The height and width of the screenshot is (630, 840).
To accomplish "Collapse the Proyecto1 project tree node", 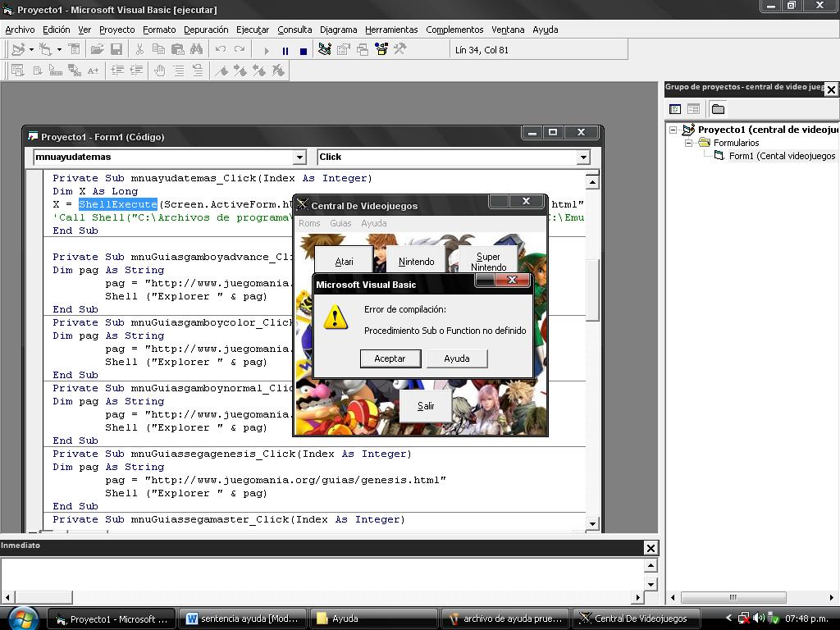I will 673,130.
